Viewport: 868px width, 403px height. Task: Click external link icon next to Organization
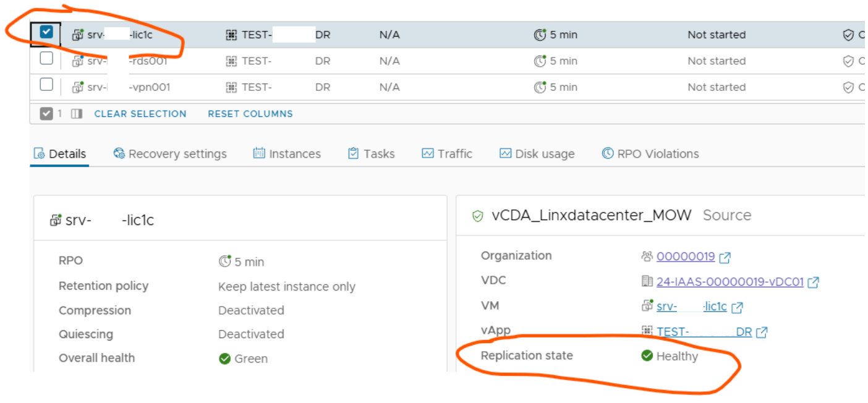click(725, 257)
